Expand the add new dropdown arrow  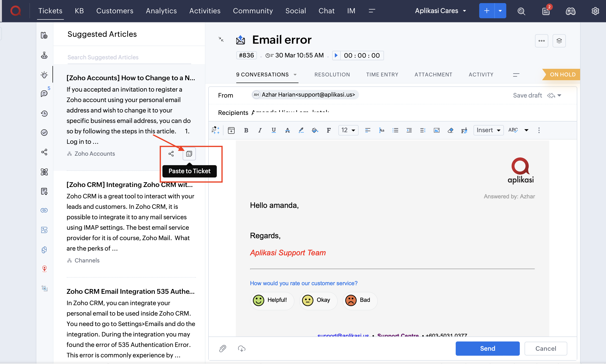(x=500, y=11)
